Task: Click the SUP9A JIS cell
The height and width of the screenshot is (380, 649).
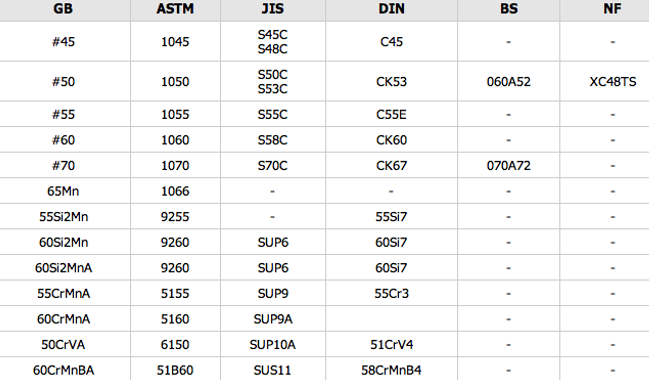Action: 273,319
